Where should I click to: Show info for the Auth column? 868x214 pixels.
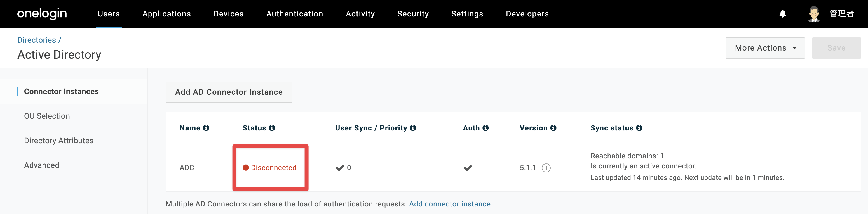[485, 128]
